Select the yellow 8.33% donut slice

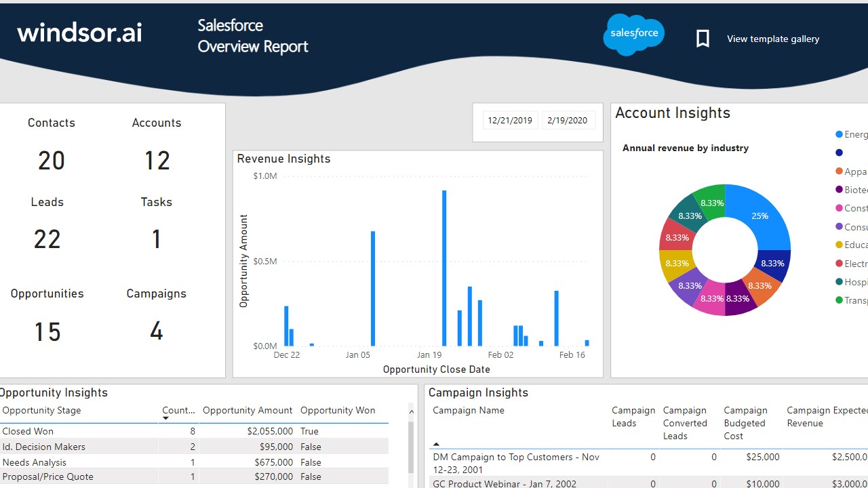click(676, 263)
